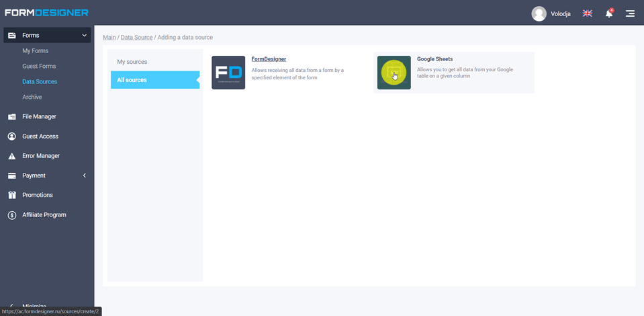Click the FormDesigner data source title
This screenshot has width=644, height=316.
(x=269, y=59)
